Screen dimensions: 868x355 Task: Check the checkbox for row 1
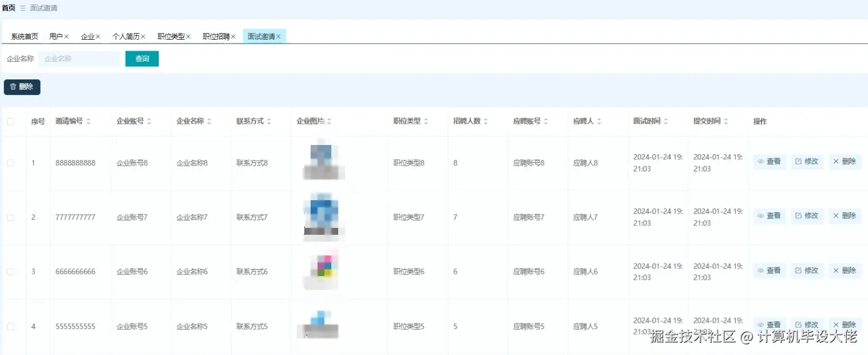[9, 162]
